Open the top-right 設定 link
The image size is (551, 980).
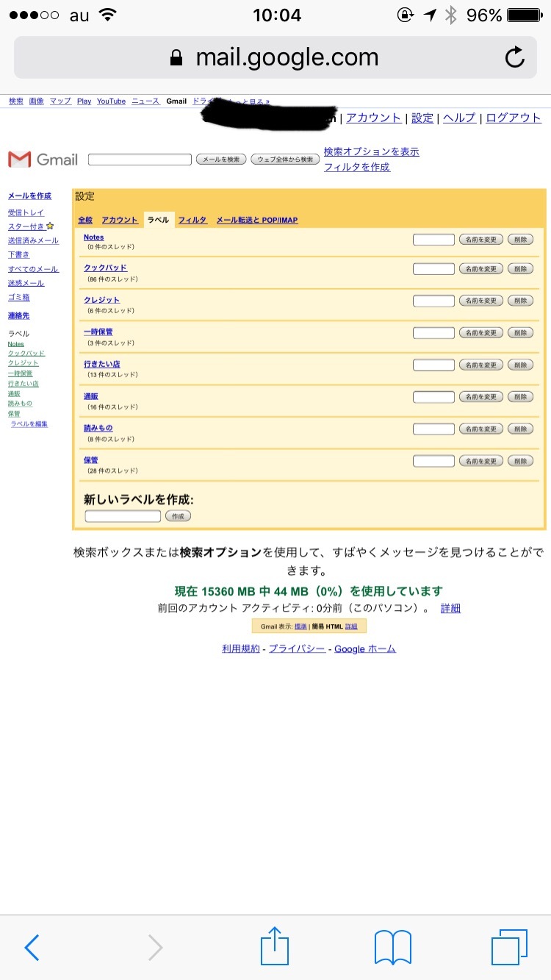point(422,118)
